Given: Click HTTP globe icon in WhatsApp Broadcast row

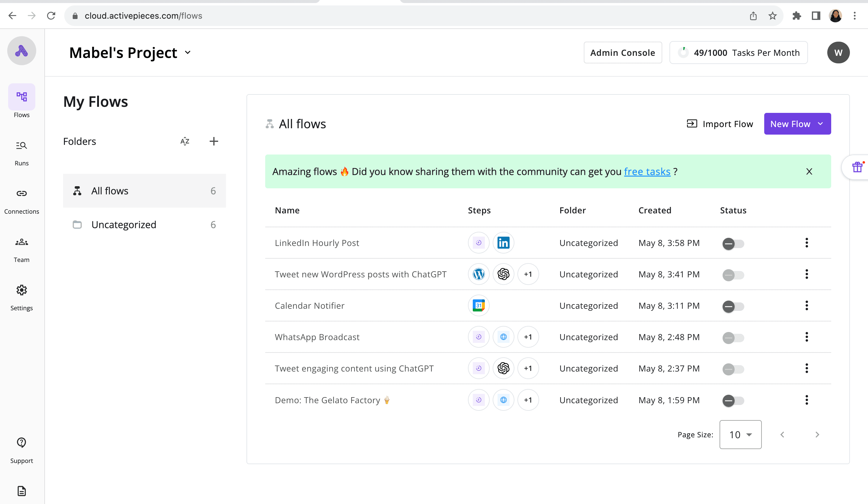Looking at the screenshot, I should coord(503,337).
